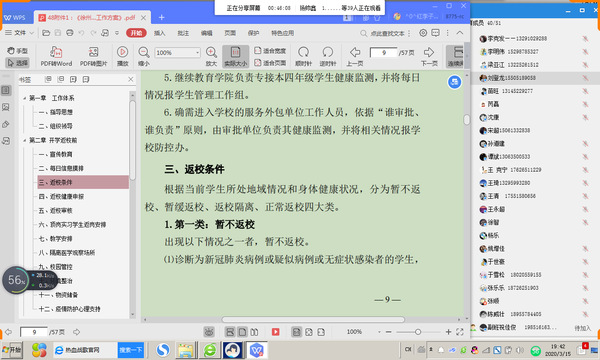Switch to the 插入 ribbon tab
Image resolution: width=600 pixels, height=360 pixels.
tap(160, 33)
